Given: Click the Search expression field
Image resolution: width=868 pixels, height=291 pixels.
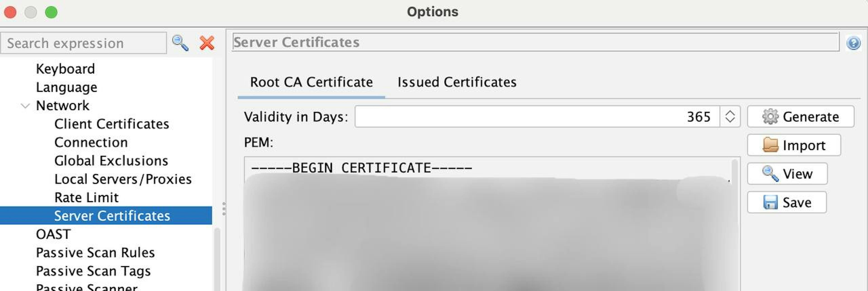Looking at the screenshot, I should 83,43.
